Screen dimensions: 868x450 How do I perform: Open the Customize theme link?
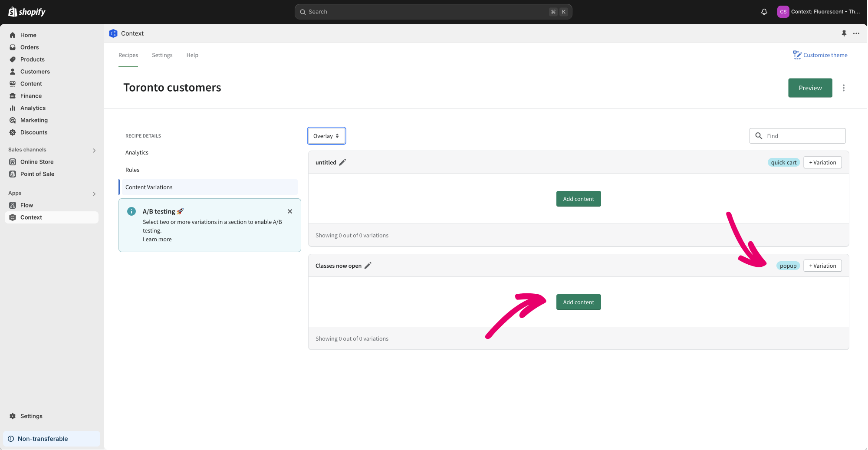point(820,55)
